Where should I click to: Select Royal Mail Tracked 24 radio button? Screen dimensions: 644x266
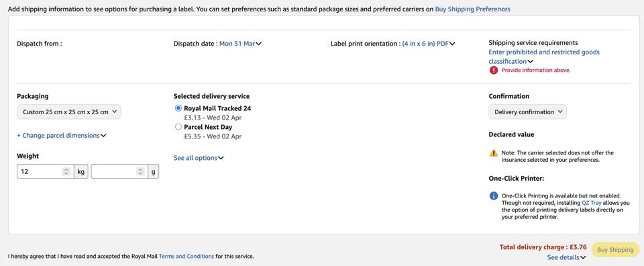pos(178,109)
